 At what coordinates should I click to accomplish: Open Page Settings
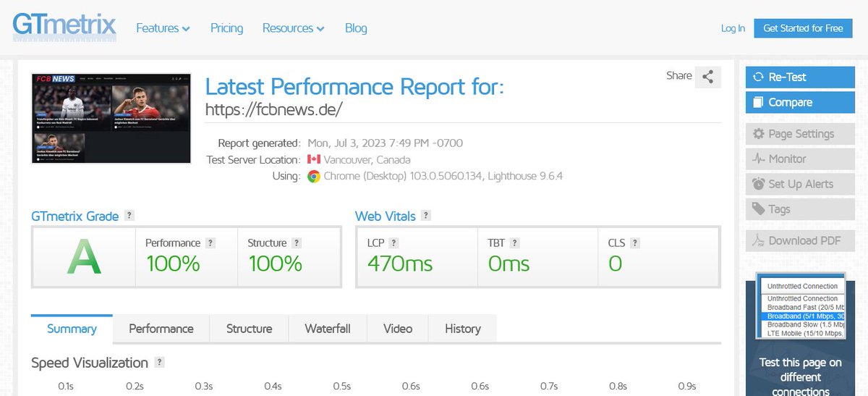[800, 134]
